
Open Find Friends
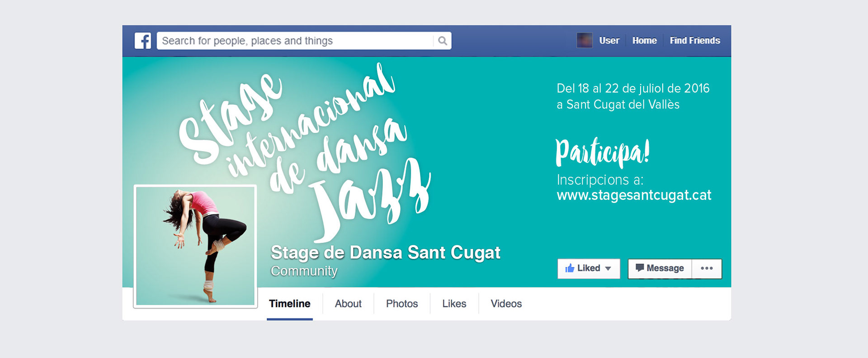[695, 40]
